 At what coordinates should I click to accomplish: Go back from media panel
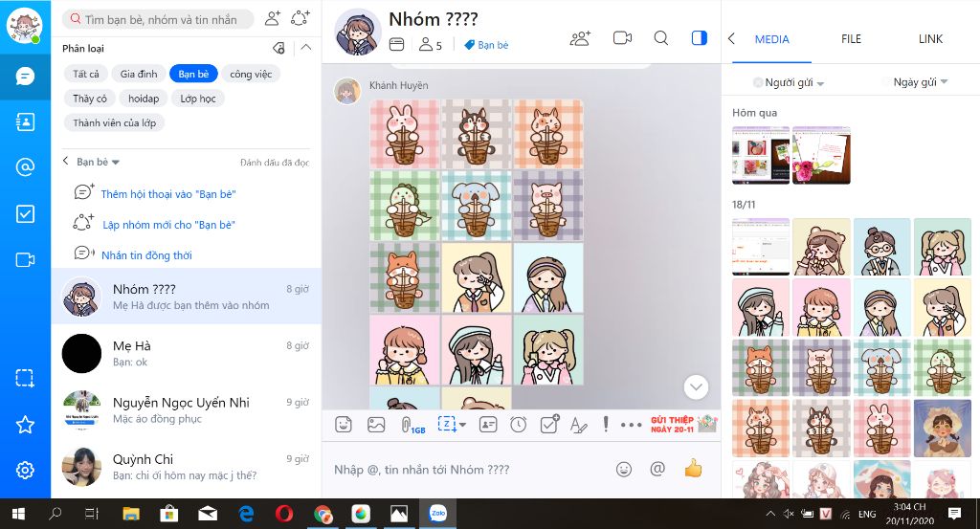coord(731,38)
